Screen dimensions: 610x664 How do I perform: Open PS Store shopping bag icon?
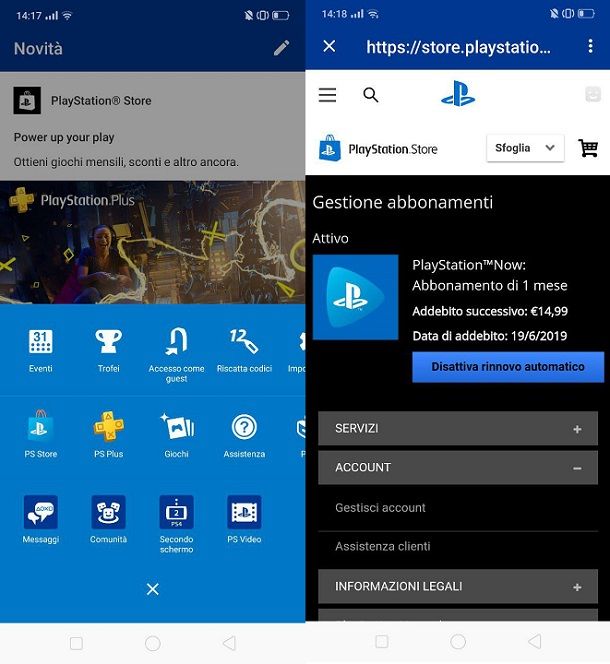click(41, 426)
